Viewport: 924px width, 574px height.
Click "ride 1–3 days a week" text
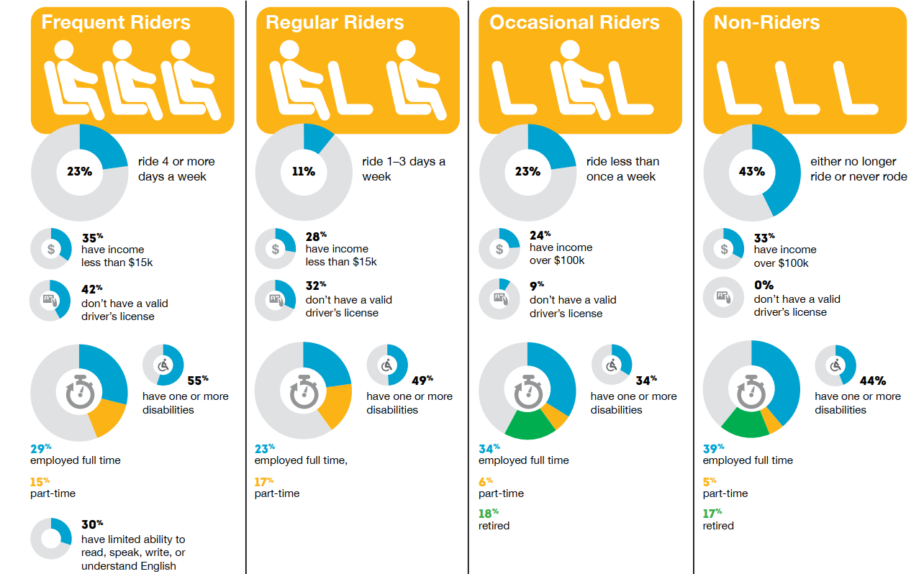click(x=403, y=169)
